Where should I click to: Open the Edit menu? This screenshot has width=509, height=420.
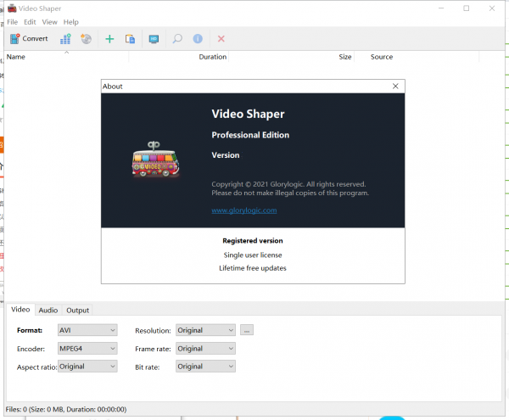pyautogui.click(x=30, y=22)
